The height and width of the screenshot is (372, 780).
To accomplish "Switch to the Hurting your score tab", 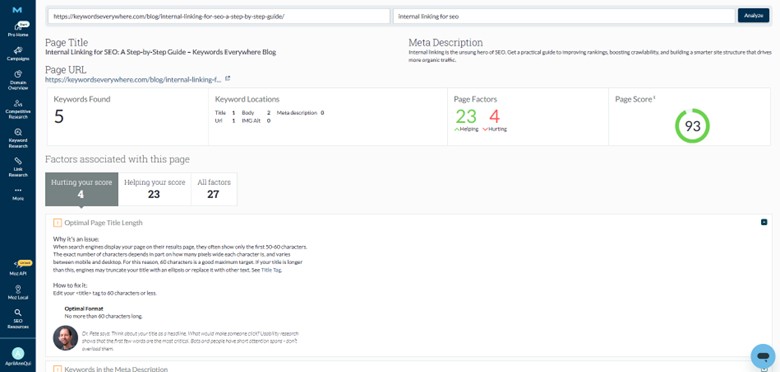I will tap(82, 189).
